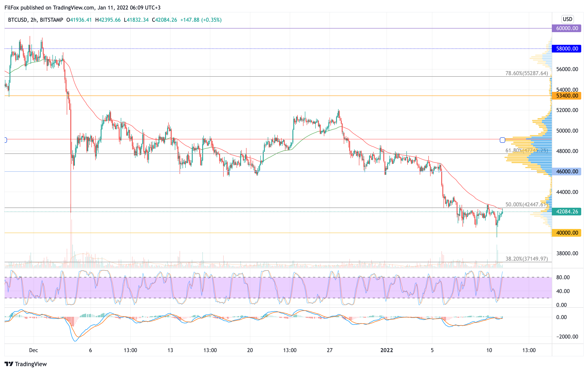This screenshot has width=588, height=372.
Task: Click the 2h interval in chart legend
Action: pyautogui.click(x=33, y=20)
